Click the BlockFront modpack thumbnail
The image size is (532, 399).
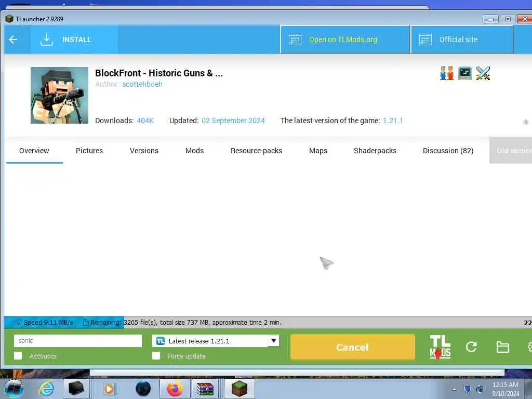coord(59,96)
